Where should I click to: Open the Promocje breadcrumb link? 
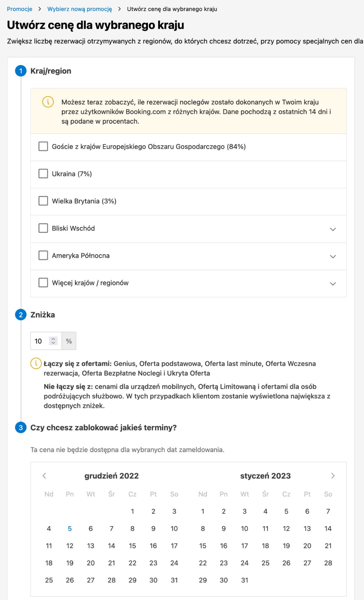coord(20,9)
